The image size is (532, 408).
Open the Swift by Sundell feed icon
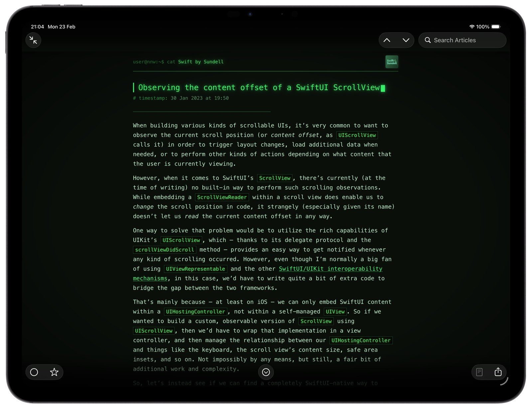point(391,62)
